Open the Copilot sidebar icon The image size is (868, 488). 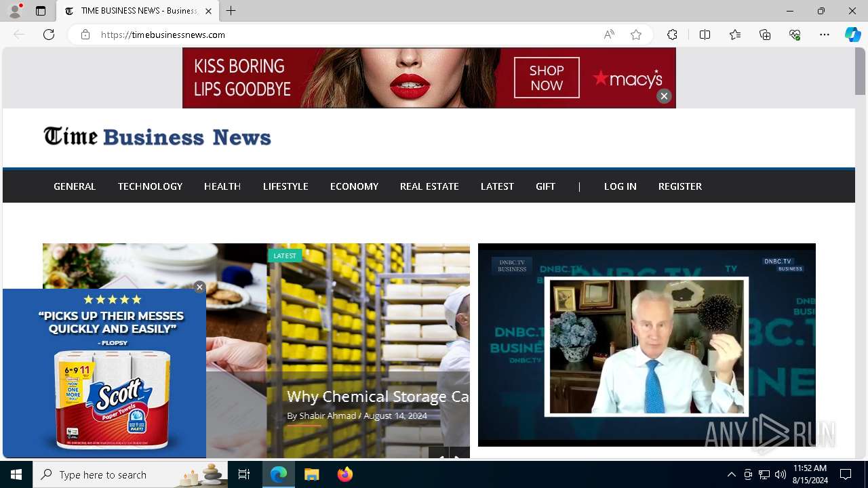[853, 35]
